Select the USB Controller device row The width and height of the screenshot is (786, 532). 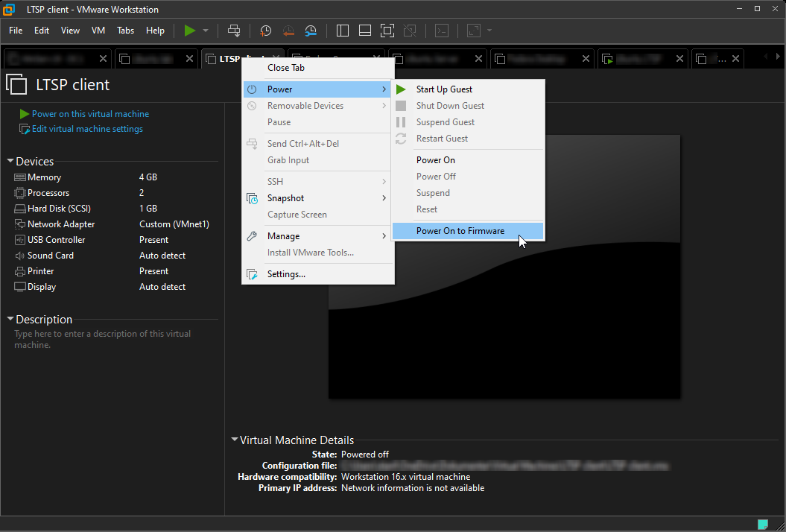tap(113, 240)
